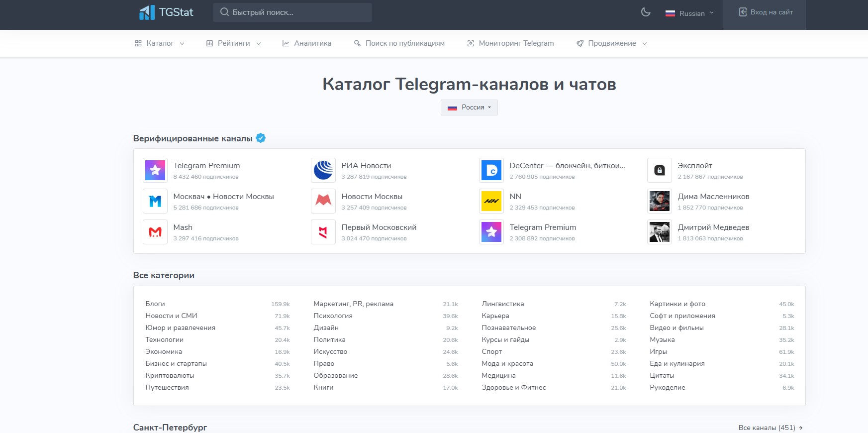868x433 pixels.
Task: Click the DeCenter channel icon
Action: pyautogui.click(x=491, y=170)
